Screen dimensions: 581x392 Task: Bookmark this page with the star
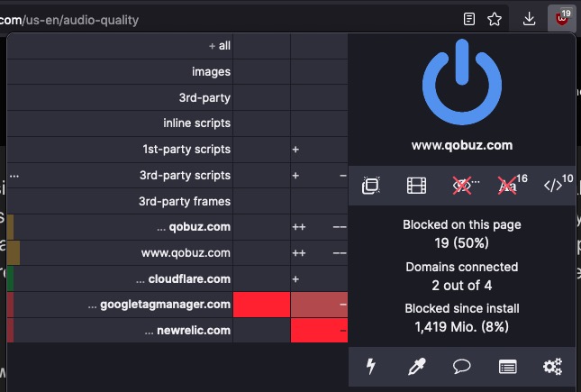[x=495, y=19]
